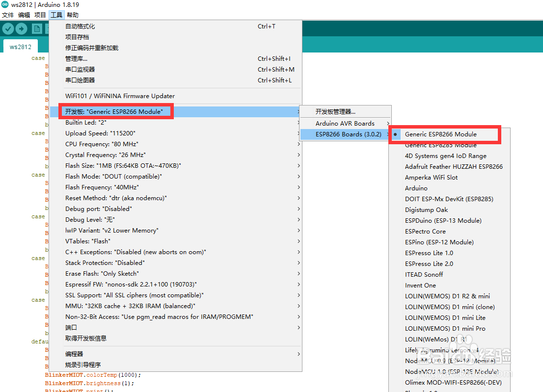543x392 pixels.
Task: Open Espressif FW nonos-sdk submenu
Action: coord(176,285)
